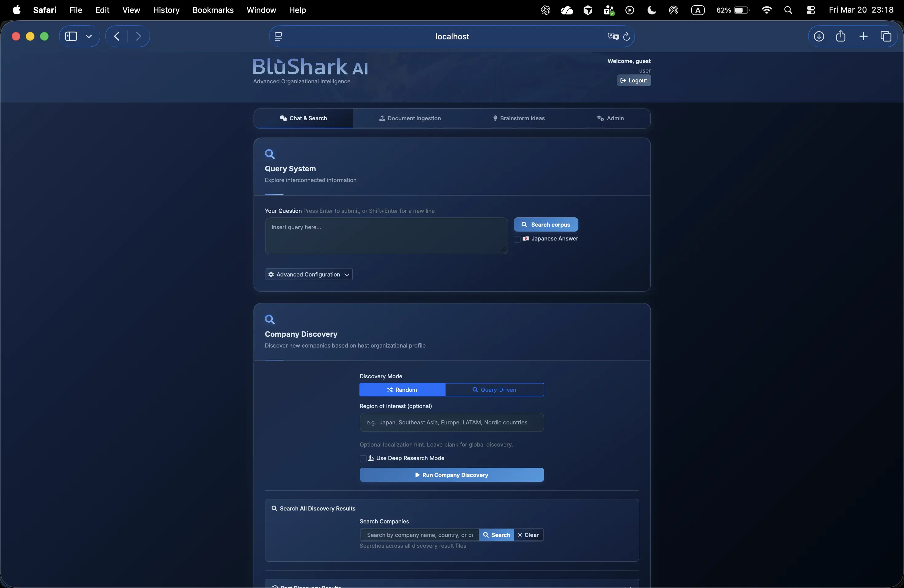Click the circled play icon in menu bar

coord(630,10)
